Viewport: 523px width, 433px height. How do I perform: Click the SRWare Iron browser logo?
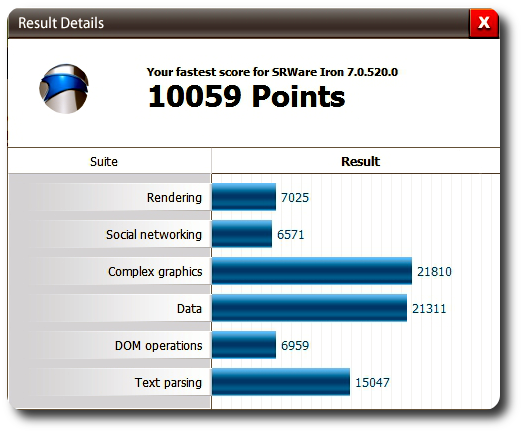[x=64, y=89]
